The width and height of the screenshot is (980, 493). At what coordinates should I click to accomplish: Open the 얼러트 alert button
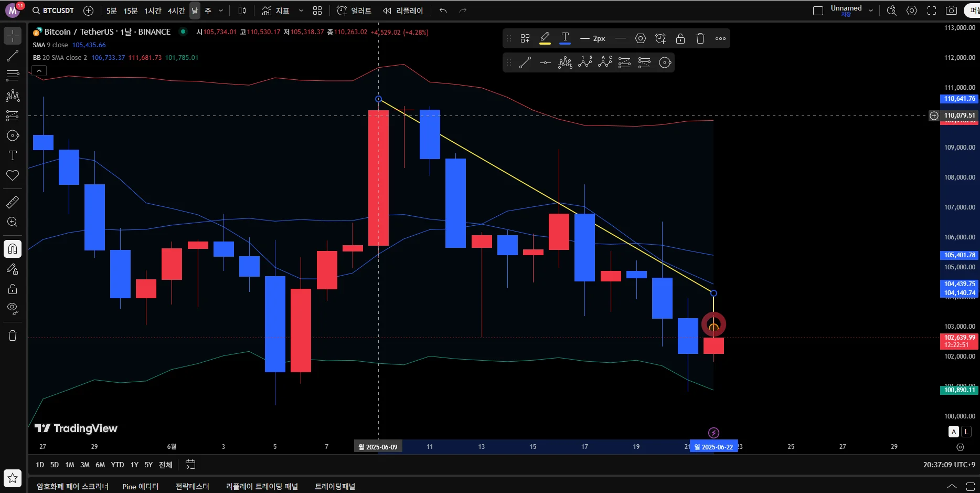click(x=354, y=11)
